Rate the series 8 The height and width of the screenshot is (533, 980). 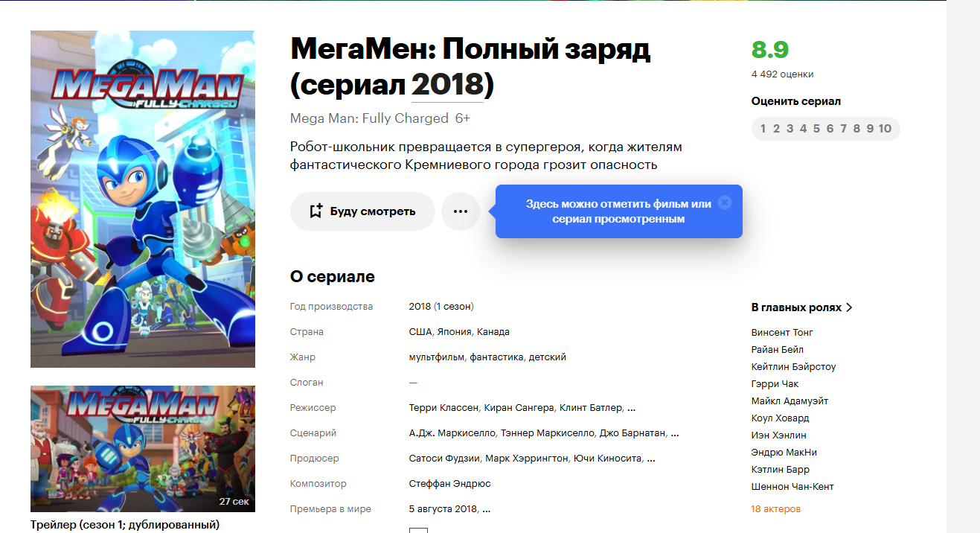pos(856,129)
